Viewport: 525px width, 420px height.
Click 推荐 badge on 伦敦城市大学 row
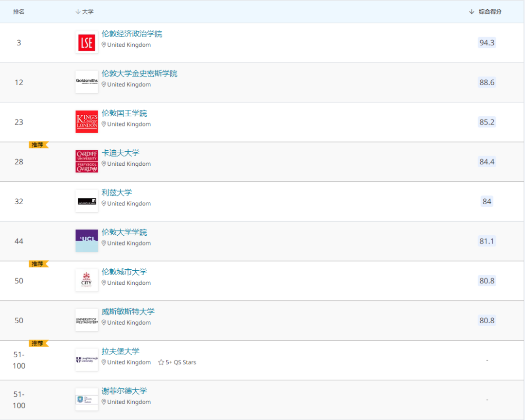click(x=38, y=264)
